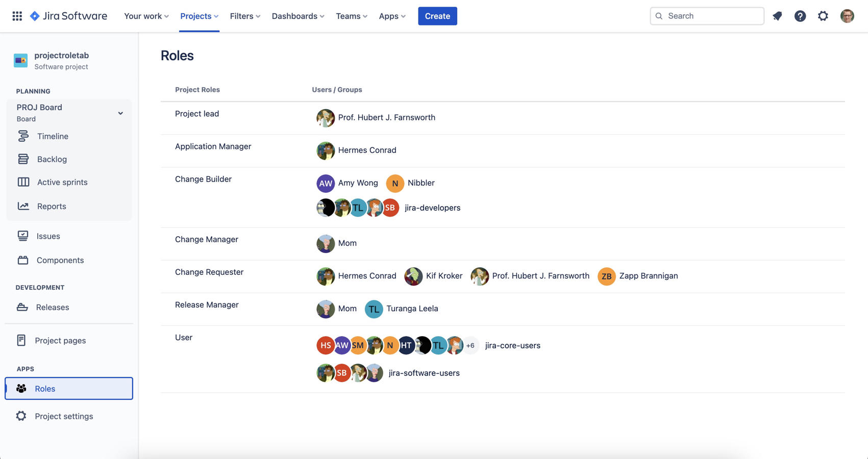
Task: Click the Zapp Brannigan name
Action: pyautogui.click(x=649, y=276)
